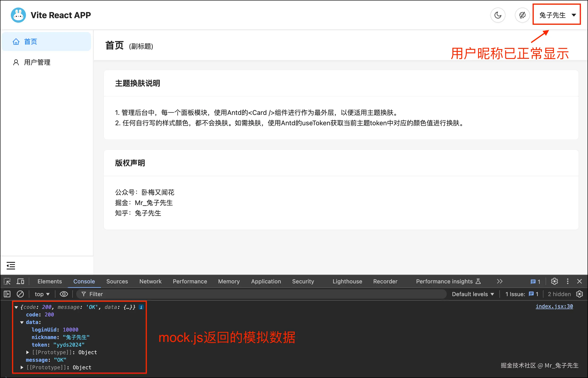Switch to the Lighthouse tab
Viewport: 588px width, 378px height.
pyautogui.click(x=347, y=281)
